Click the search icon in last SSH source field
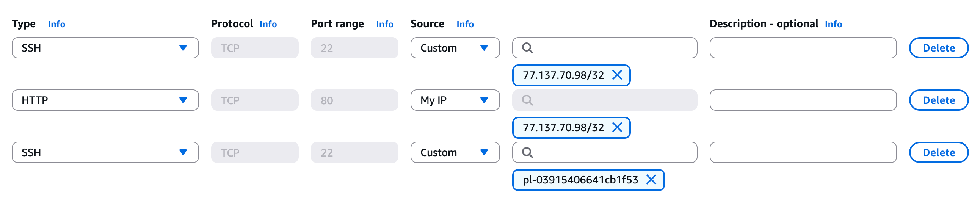This screenshot has width=980, height=202. (527, 153)
